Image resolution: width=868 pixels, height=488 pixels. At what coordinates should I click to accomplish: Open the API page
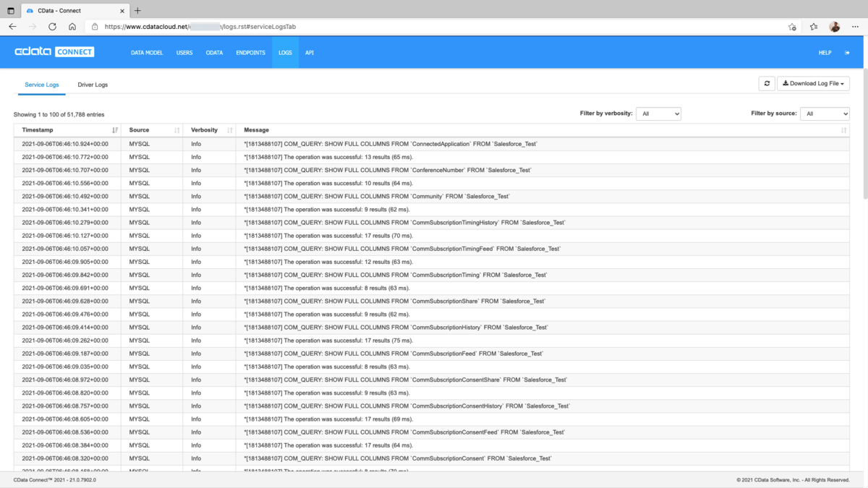click(310, 53)
